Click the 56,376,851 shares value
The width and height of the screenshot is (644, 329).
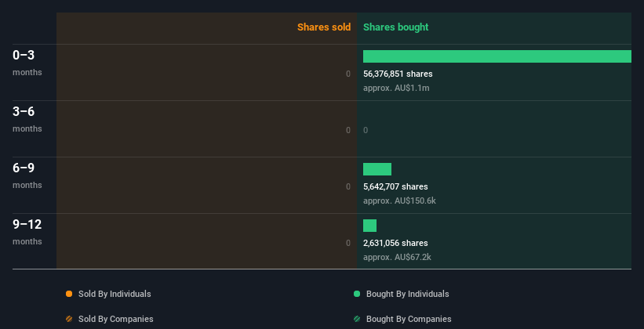[398, 74]
